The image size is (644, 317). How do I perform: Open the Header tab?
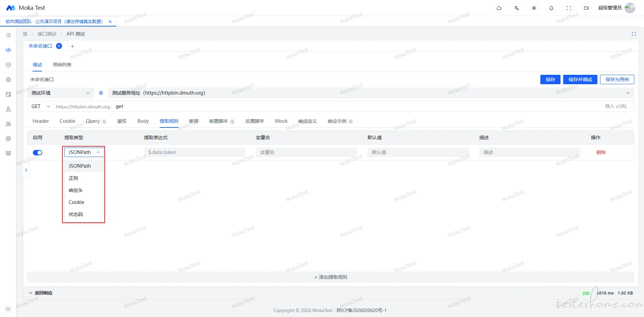point(41,121)
